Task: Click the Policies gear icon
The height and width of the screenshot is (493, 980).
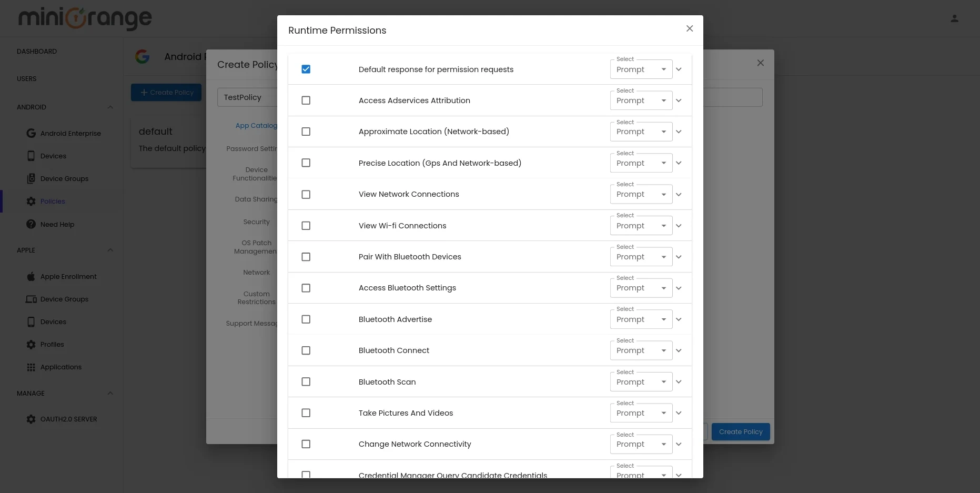Action: pos(31,201)
